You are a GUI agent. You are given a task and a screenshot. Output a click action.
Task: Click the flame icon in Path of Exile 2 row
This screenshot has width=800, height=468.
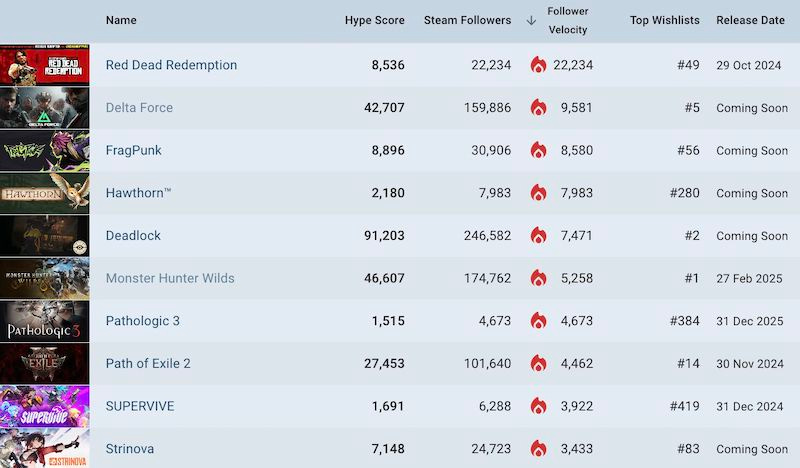click(538, 363)
